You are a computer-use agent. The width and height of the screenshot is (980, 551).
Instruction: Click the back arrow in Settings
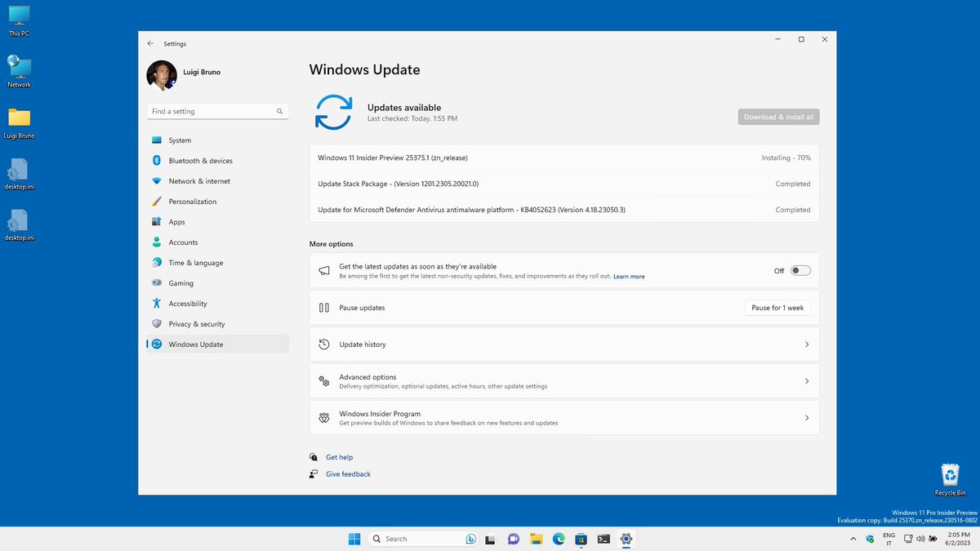click(x=150, y=43)
